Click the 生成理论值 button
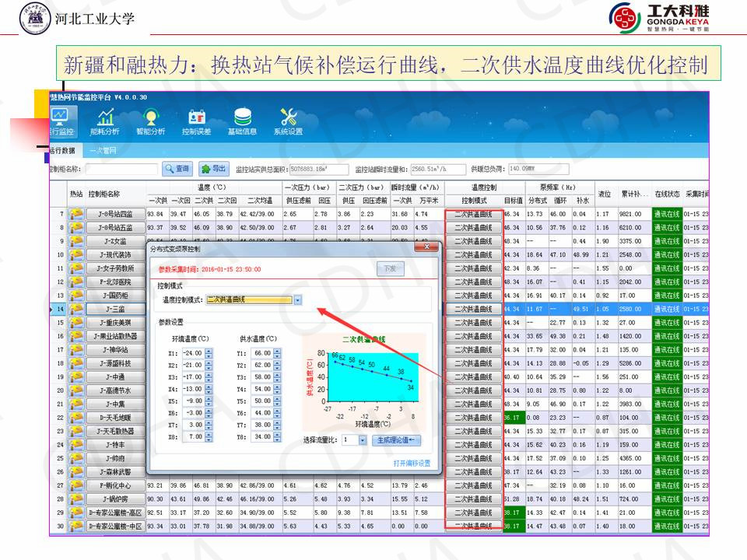747x560 pixels. coord(397,440)
